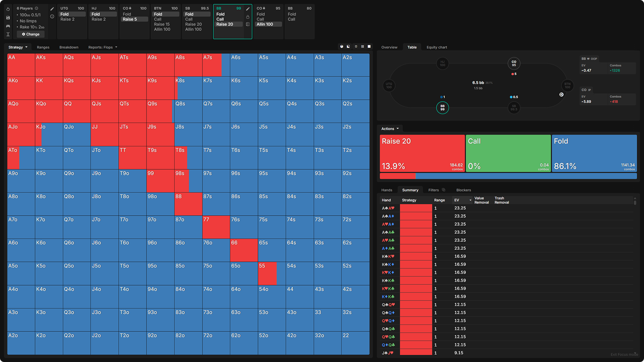The height and width of the screenshot is (362, 644).
Task: Click the gamepad practice icon
Action: pos(8,26)
